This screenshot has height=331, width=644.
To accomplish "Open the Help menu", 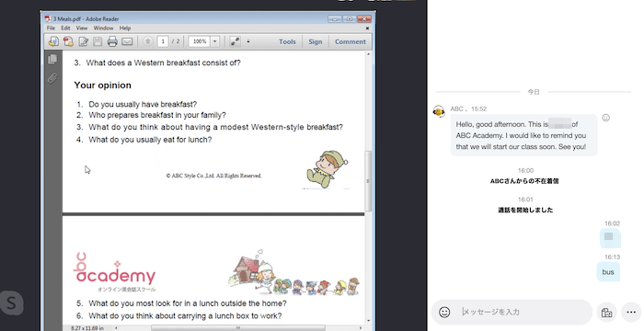I will 125,29.
